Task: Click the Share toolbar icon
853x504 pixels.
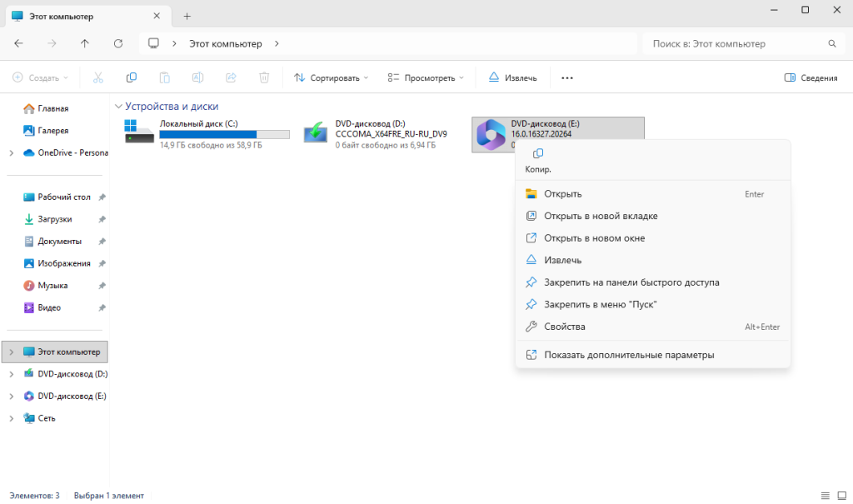Action: [x=231, y=77]
